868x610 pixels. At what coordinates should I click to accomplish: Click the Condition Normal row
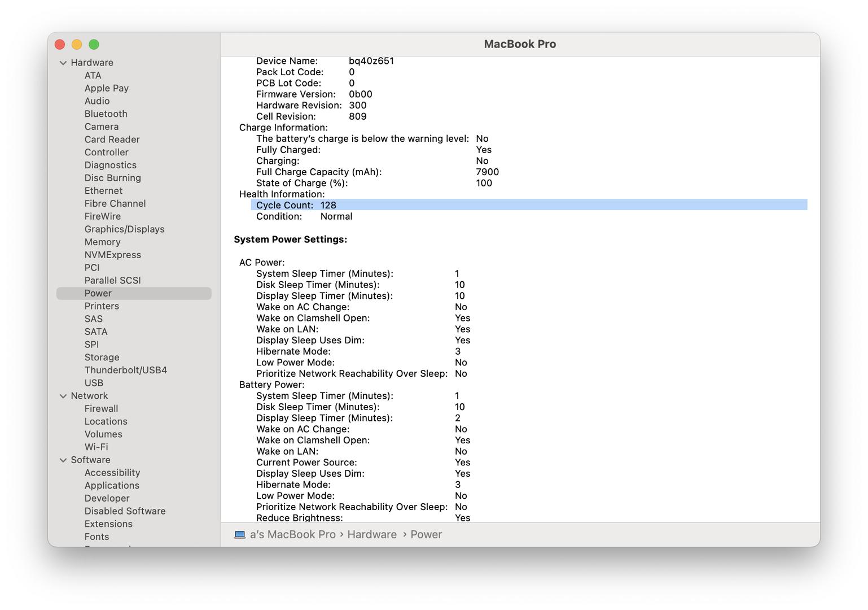click(304, 216)
